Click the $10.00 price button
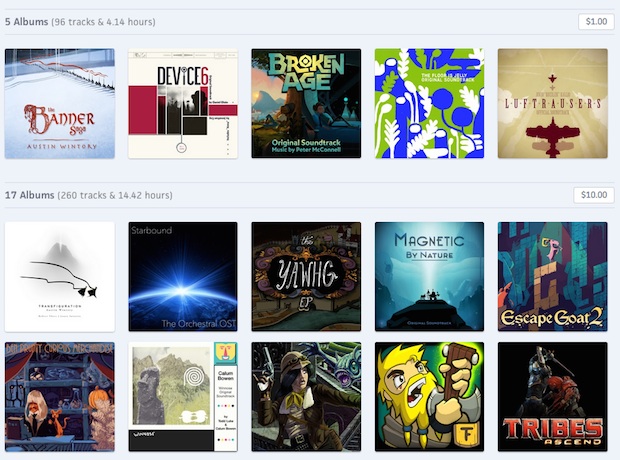The width and height of the screenshot is (620, 460). (593, 195)
